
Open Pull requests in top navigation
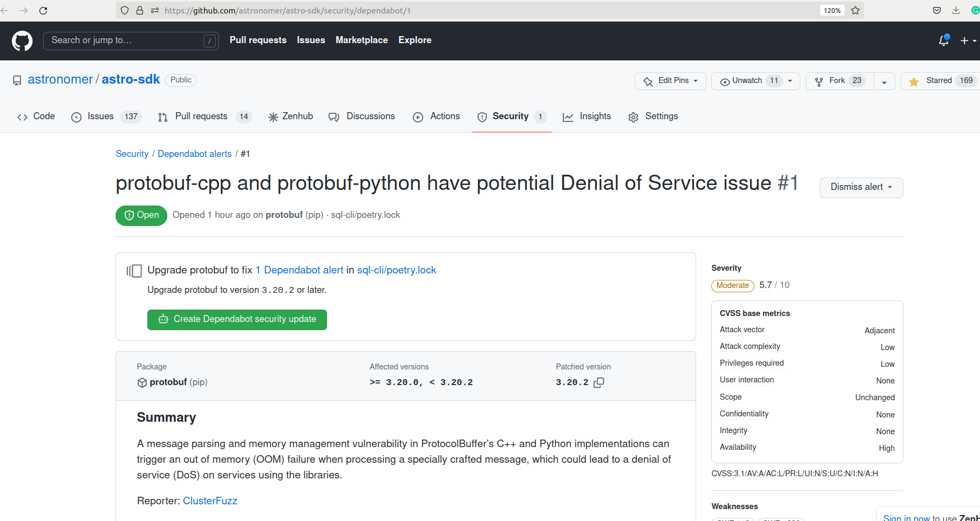258,40
